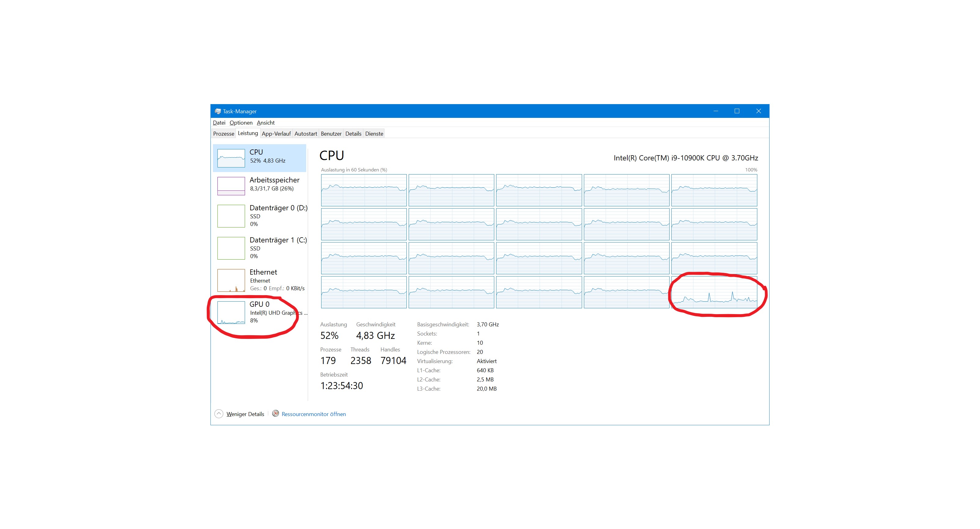Screen dimensions: 980x529
Task: Switch to the App-Verlauf tab
Action: (x=276, y=134)
